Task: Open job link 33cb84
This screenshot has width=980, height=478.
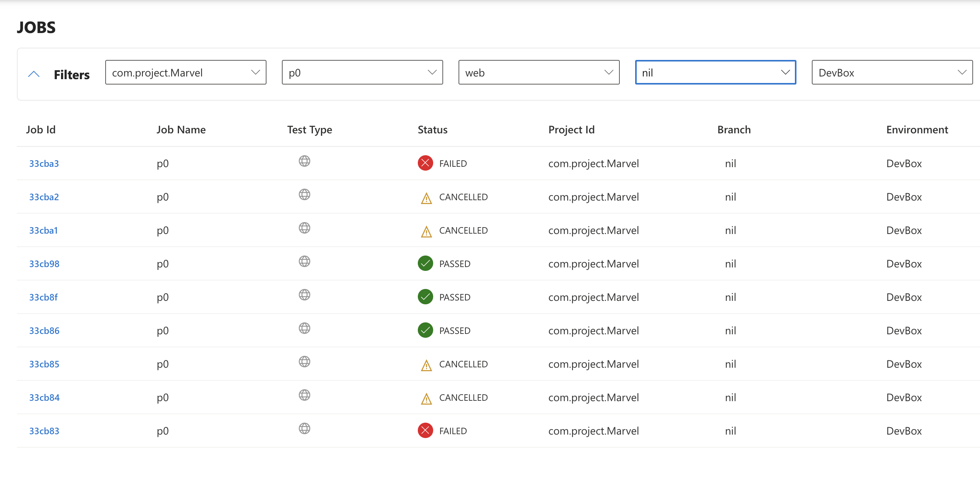Action: (44, 398)
